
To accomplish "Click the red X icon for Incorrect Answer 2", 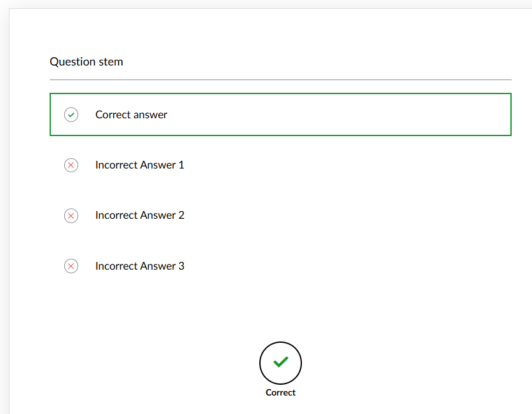I will (x=71, y=216).
